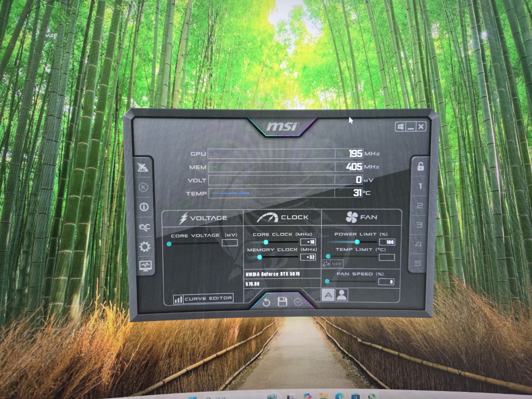
Task: Click the Power Limit 100 value box
Action: coord(387,242)
